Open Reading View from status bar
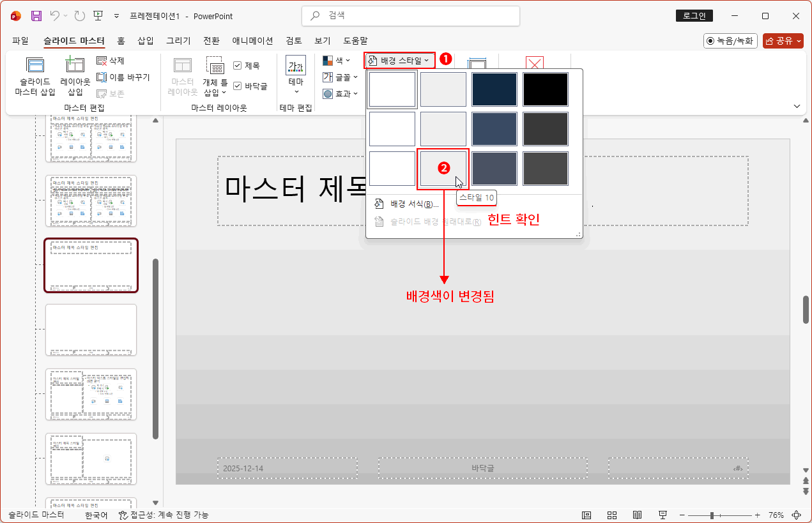Image resolution: width=812 pixels, height=523 pixels. tap(637, 515)
